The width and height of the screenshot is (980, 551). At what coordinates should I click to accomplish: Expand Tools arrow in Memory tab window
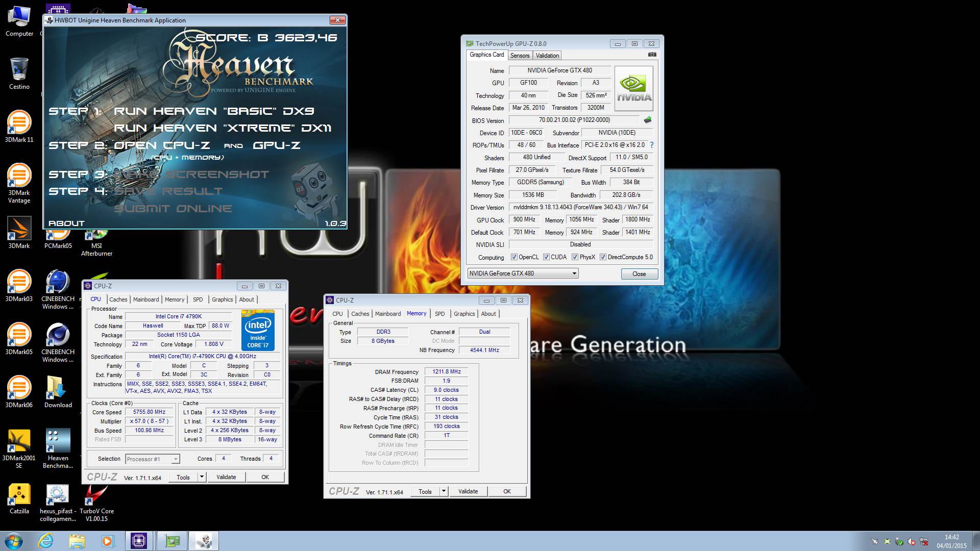[444, 491]
